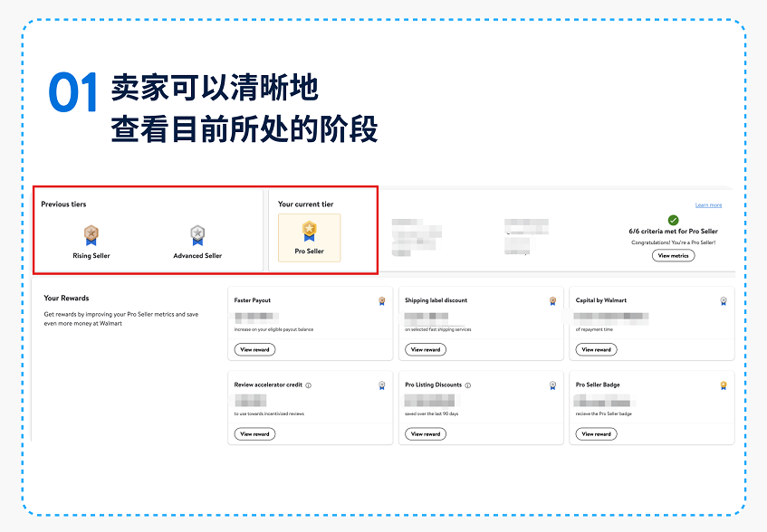Click the ribbon icon on Review accelerator credit
767x532 pixels.
pos(381,386)
